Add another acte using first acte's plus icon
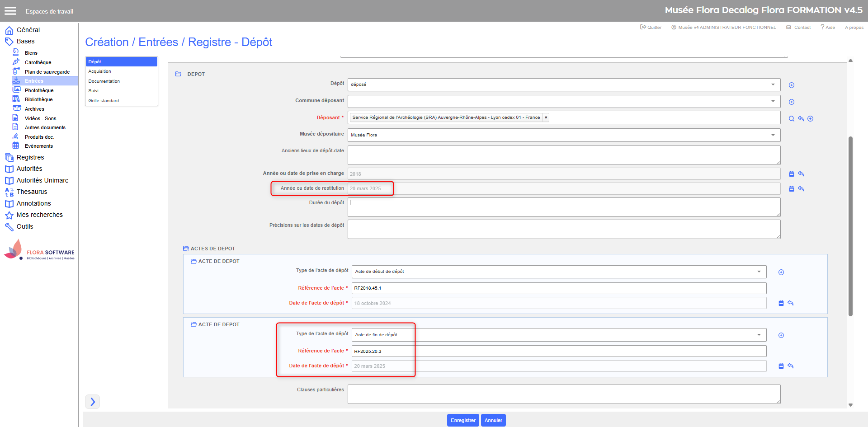868x427 pixels. (781, 272)
